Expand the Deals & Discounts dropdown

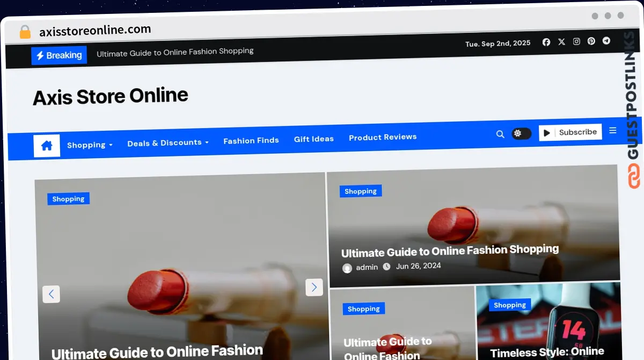click(168, 142)
